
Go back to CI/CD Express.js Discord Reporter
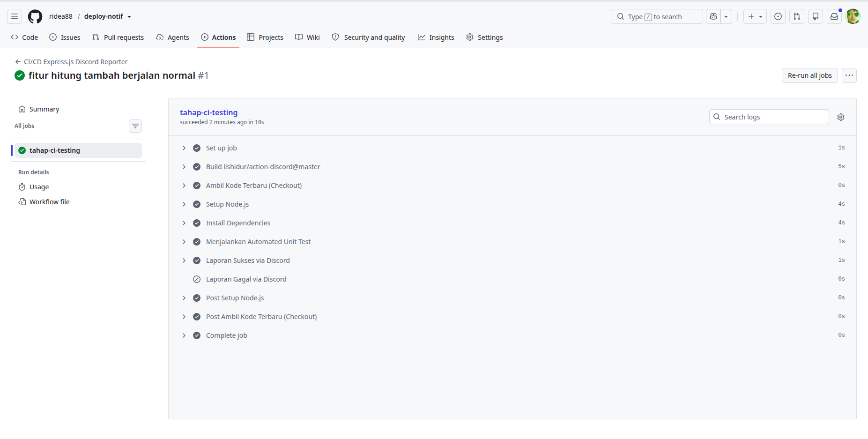coord(71,62)
